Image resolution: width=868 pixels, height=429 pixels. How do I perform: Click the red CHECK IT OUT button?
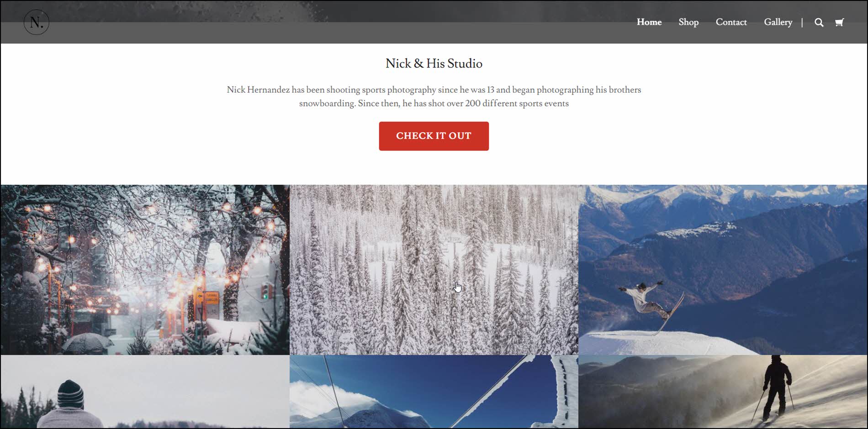434,136
